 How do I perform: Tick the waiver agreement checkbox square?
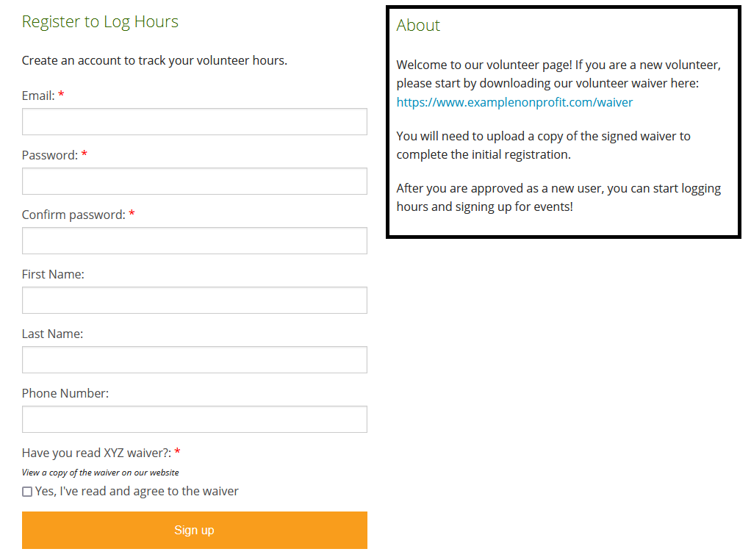click(27, 492)
